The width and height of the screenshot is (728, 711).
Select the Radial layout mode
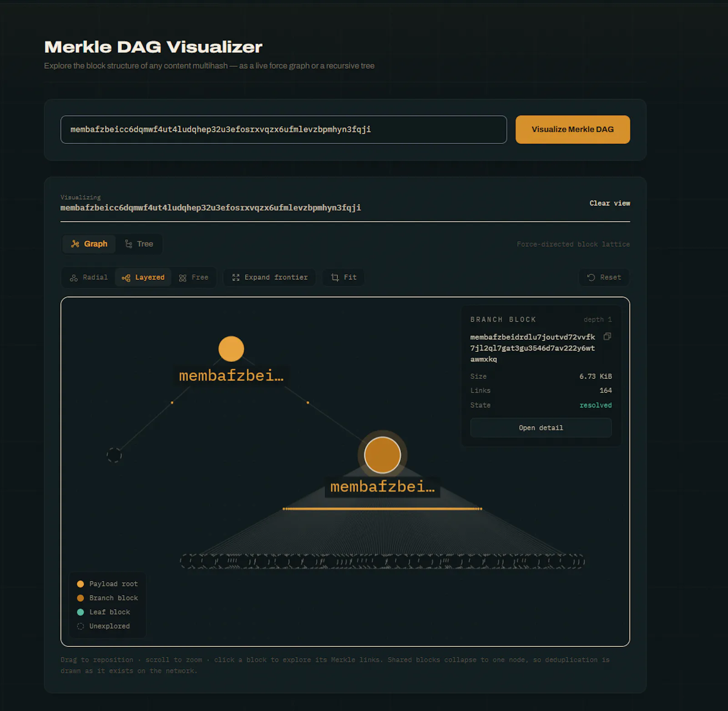tap(89, 277)
